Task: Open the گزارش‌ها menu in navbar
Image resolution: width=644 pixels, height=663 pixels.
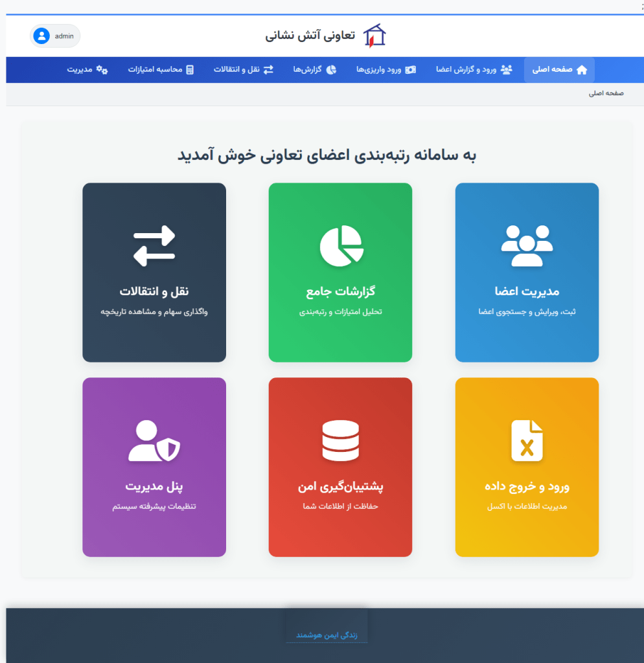Action: pyautogui.click(x=314, y=70)
